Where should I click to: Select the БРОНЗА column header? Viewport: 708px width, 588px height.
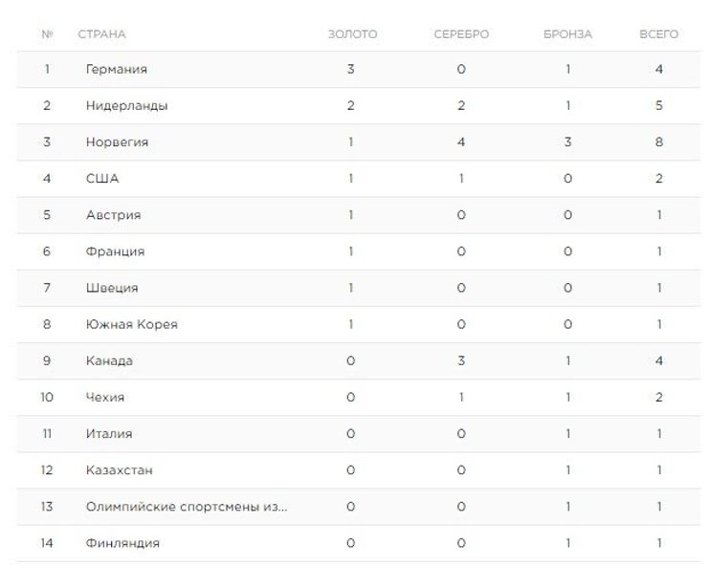pos(567,34)
